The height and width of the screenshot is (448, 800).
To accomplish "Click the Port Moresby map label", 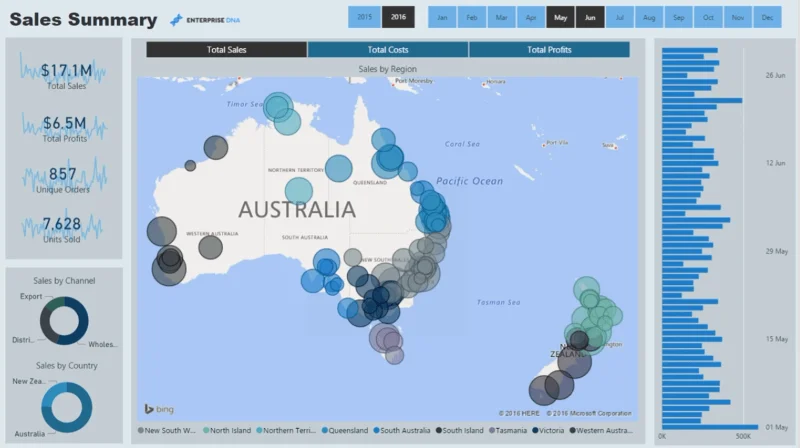I will click(x=414, y=81).
